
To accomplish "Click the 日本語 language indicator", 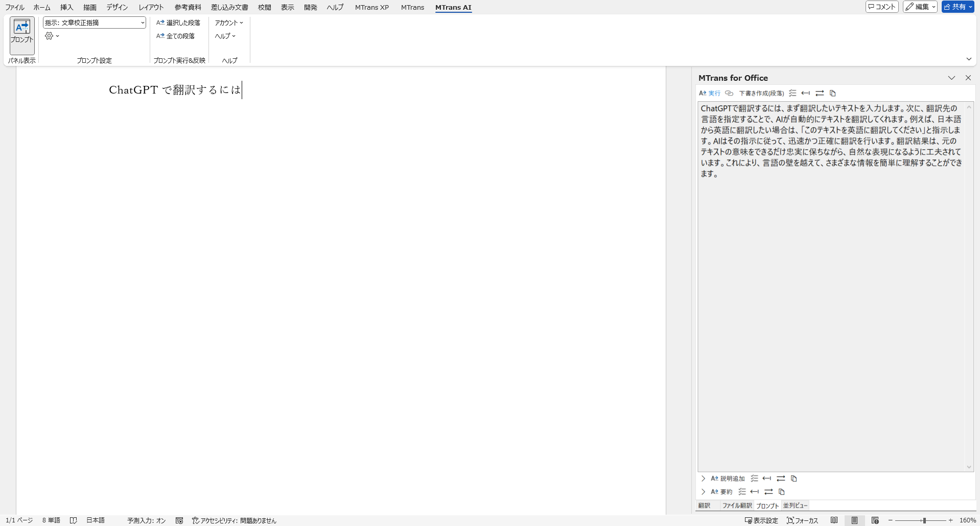I will click(96, 520).
